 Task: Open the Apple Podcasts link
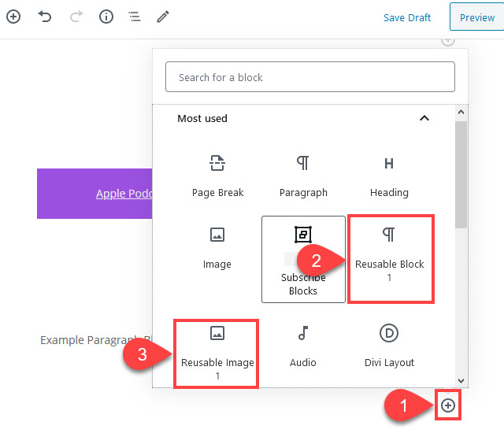click(124, 194)
